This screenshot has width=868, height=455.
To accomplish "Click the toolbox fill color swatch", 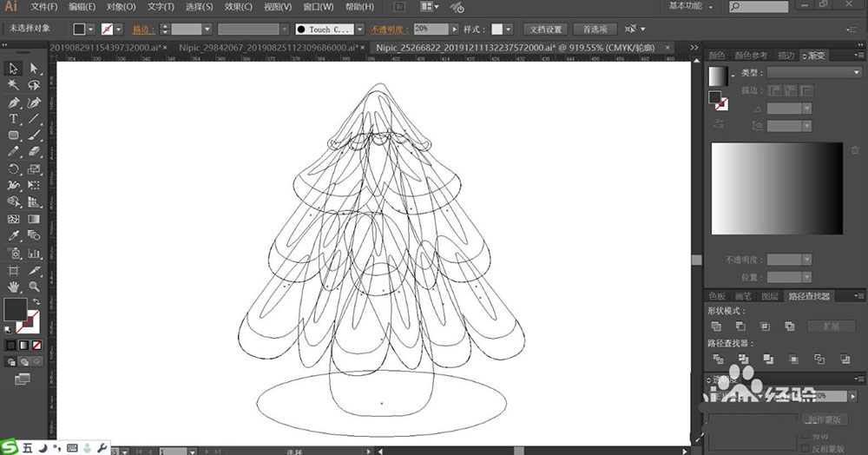I will [x=15, y=309].
